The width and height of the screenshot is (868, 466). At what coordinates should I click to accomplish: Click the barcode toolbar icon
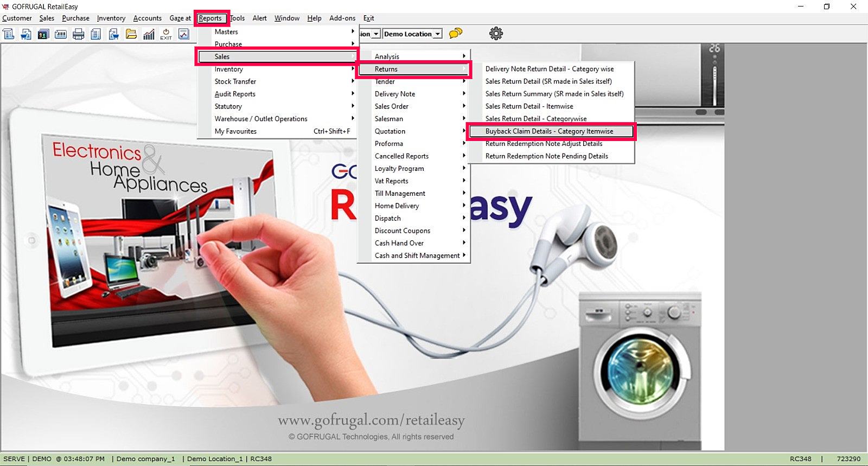(61, 34)
